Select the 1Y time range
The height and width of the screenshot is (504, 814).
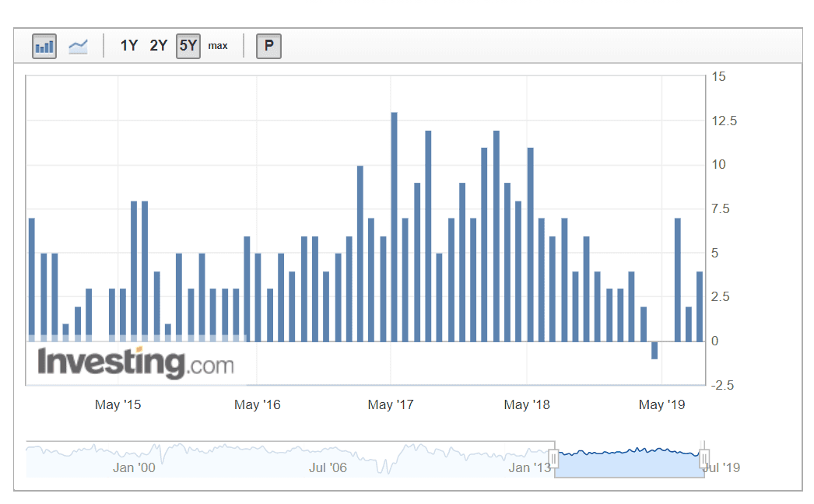128,46
